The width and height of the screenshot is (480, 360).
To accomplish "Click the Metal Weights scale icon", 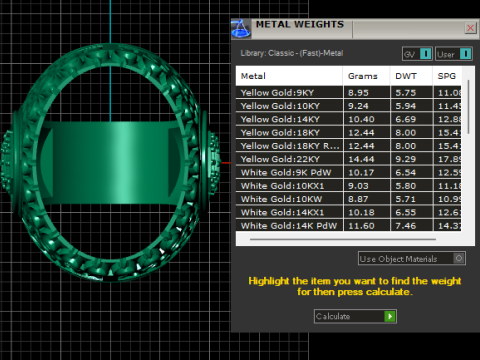I will point(241,28).
